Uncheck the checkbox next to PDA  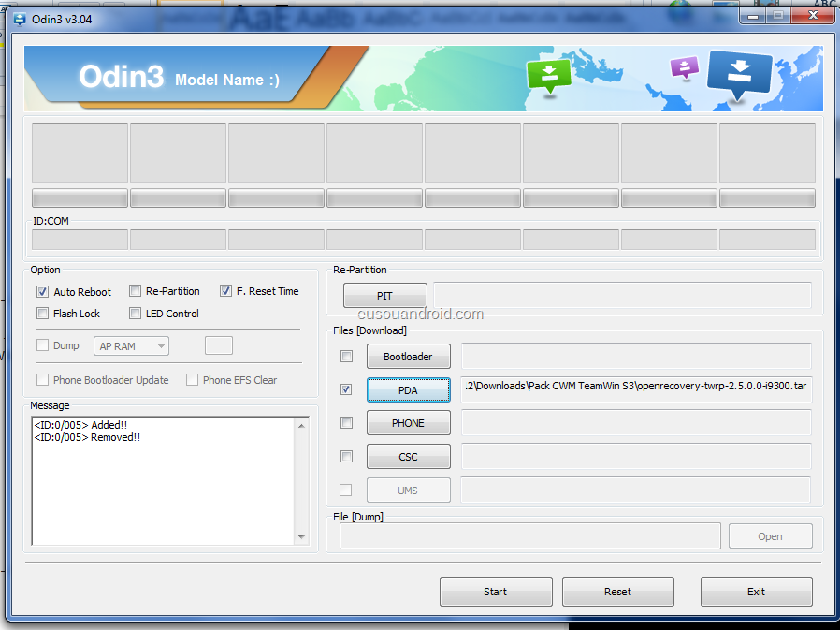[x=347, y=389]
